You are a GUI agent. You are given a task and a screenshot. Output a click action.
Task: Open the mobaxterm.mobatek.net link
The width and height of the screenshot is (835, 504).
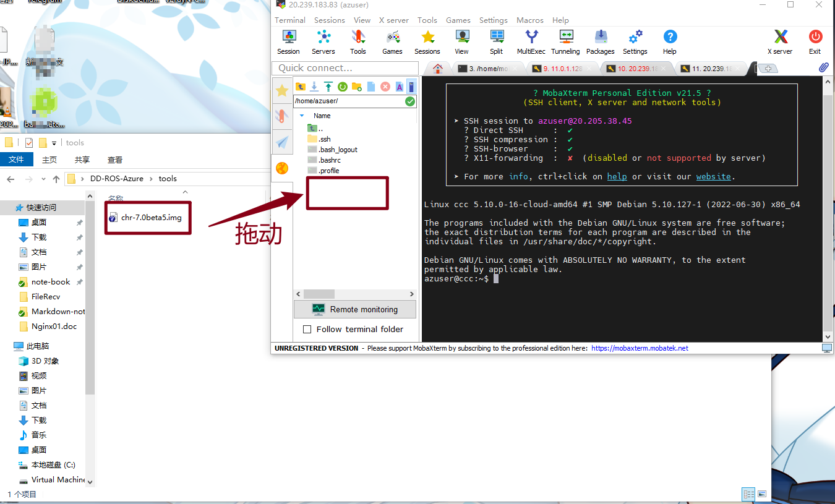click(x=640, y=348)
